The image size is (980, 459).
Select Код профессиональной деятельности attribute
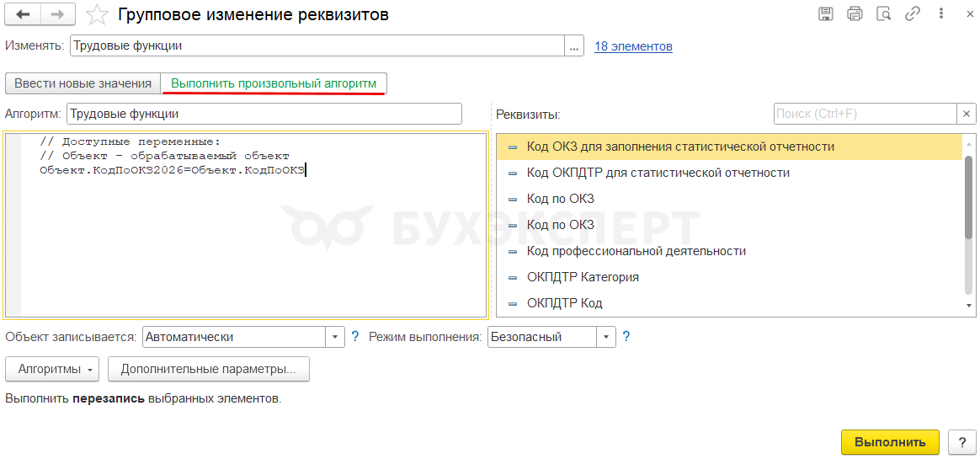coord(636,251)
